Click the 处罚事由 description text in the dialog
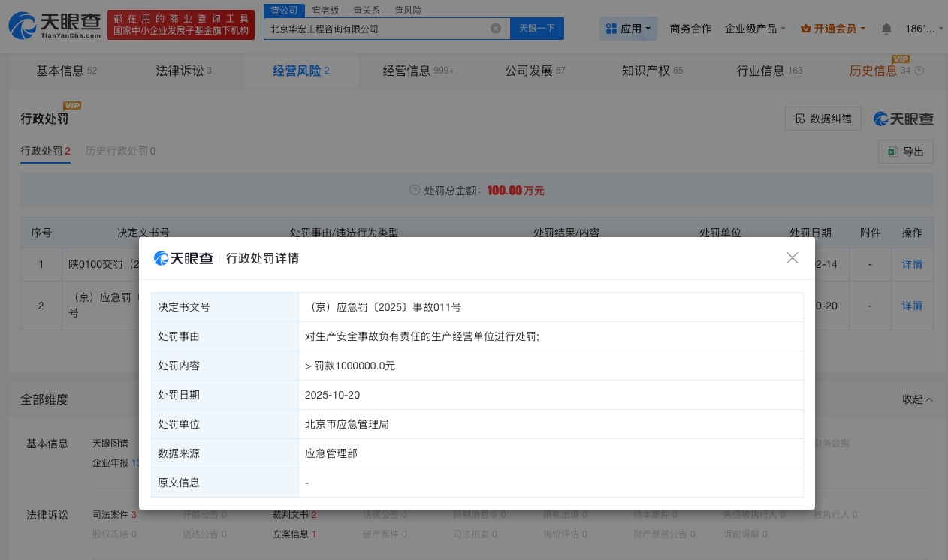This screenshot has height=560, width=948. pos(422,336)
